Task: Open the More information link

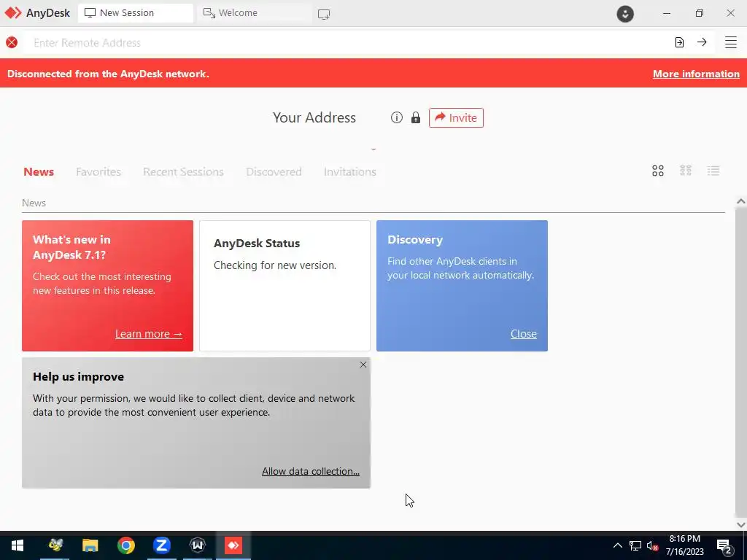Action: click(696, 74)
